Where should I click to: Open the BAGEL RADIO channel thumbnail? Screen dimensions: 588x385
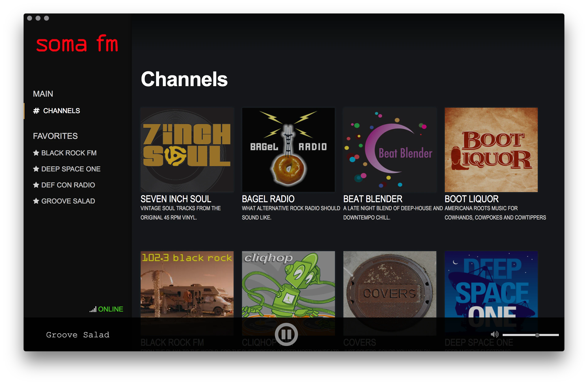[288, 150]
